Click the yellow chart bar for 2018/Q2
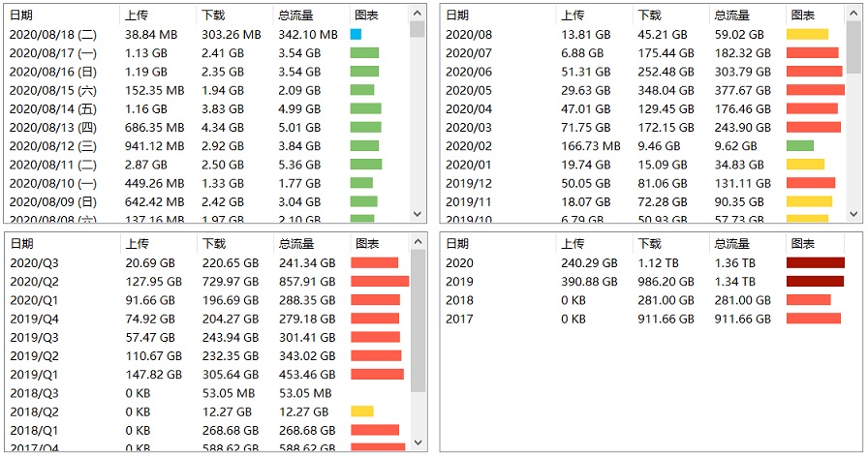This screenshot has width=868, height=457. (362, 411)
